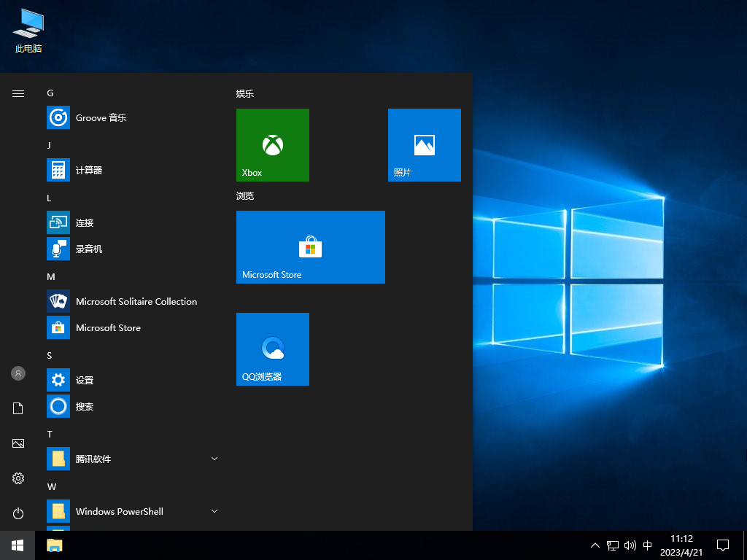Click the volume icon in the system tray
Viewport: 747px width, 560px height.
tap(630, 545)
